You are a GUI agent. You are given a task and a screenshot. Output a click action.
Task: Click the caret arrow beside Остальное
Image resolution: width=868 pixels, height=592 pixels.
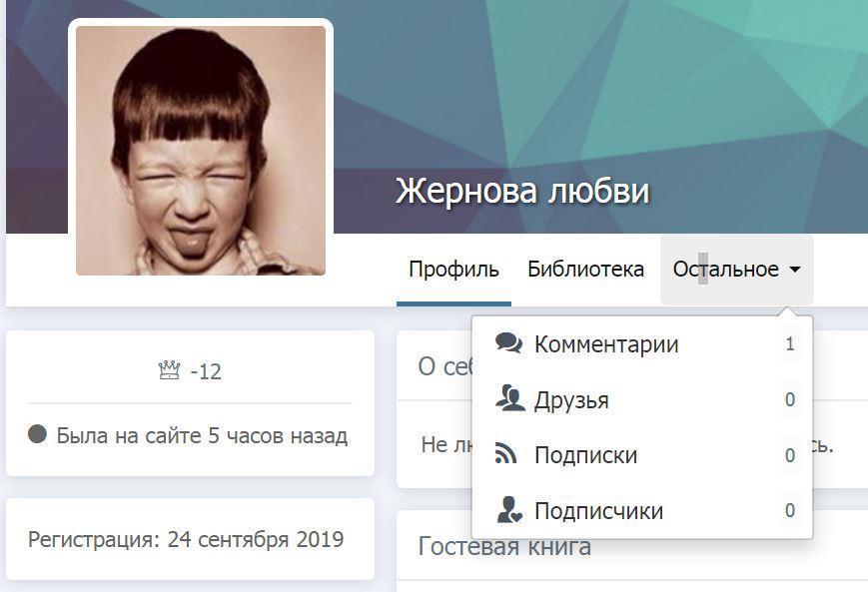coord(794,270)
